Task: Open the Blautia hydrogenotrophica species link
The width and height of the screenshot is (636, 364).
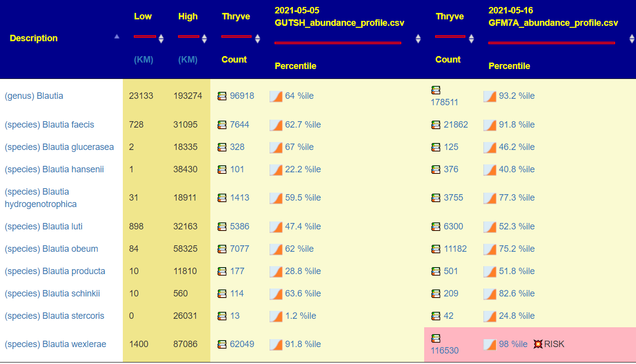Action: point(40,198)
